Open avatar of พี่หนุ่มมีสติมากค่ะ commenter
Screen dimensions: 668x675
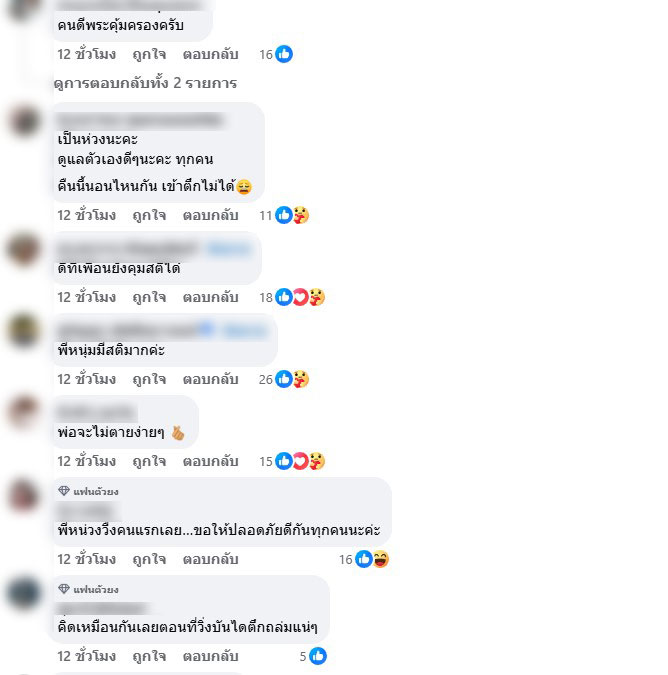pos(24,330)
